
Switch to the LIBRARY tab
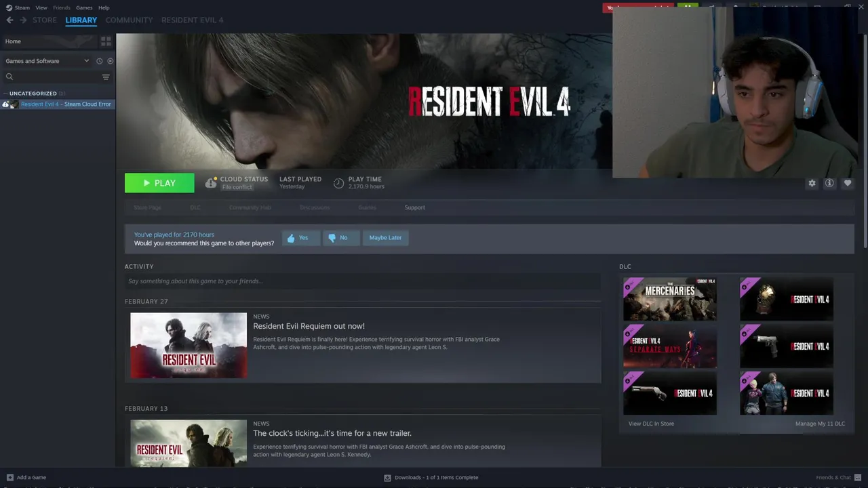click(x=81, y=20)
